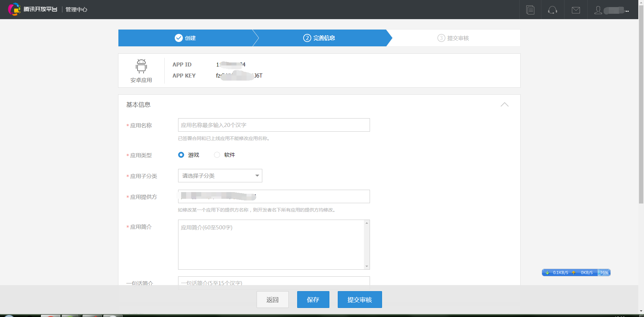Click the 36% indicator on speed widget
The width and height of the screenshot is (644, 317).
coord(604,273)
